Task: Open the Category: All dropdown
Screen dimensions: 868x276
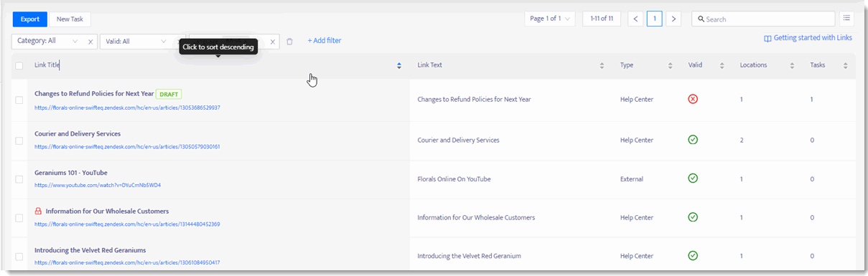Action: (49, 42)
